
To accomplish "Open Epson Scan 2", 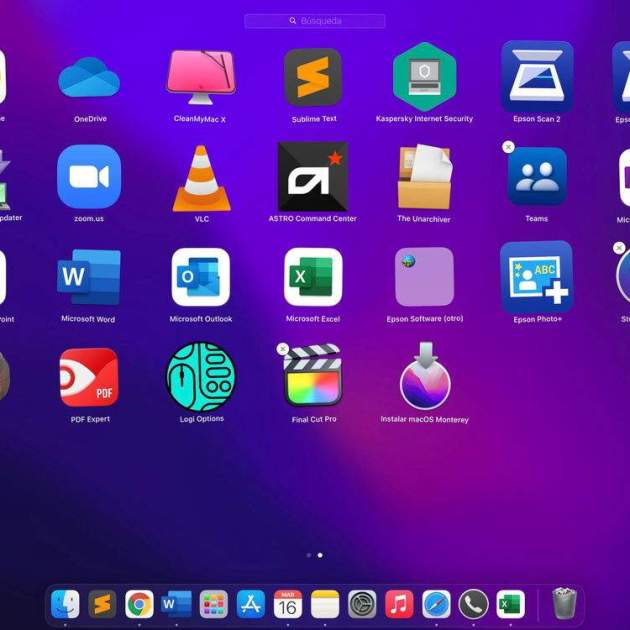I will point(537,76).
